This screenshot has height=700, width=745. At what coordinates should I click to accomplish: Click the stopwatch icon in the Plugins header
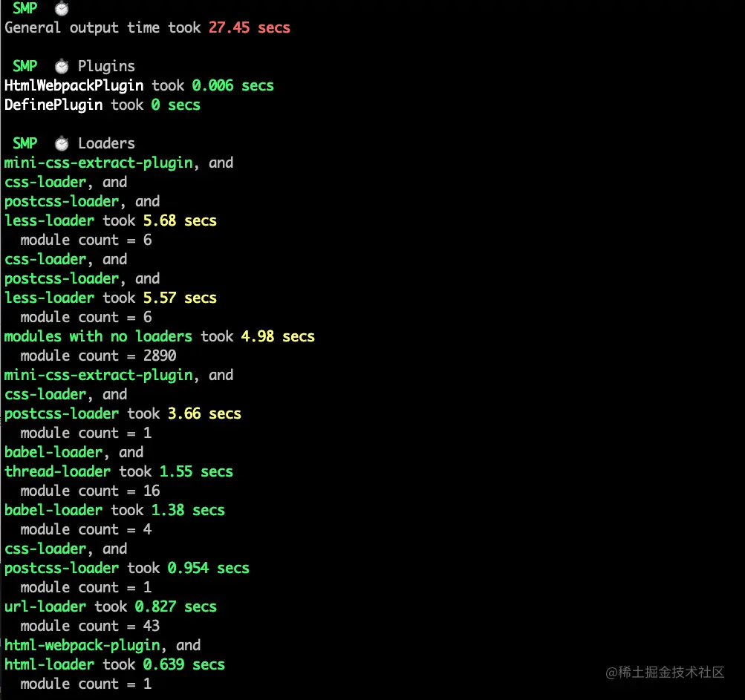[x=61, y=65]
